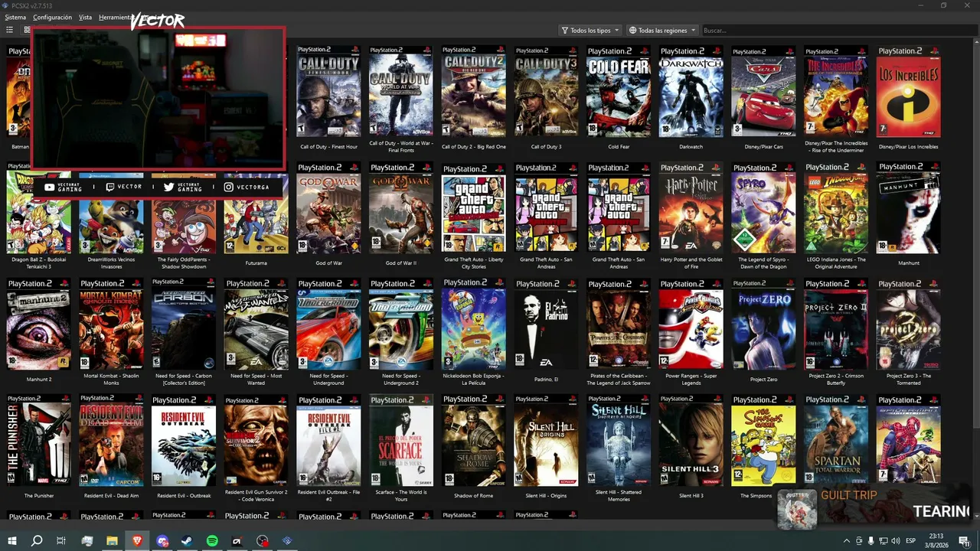The height and width of the screenshot is (551, 980).
Task: Select Call of Duty World at War cover
Action: tap(401, 91)
